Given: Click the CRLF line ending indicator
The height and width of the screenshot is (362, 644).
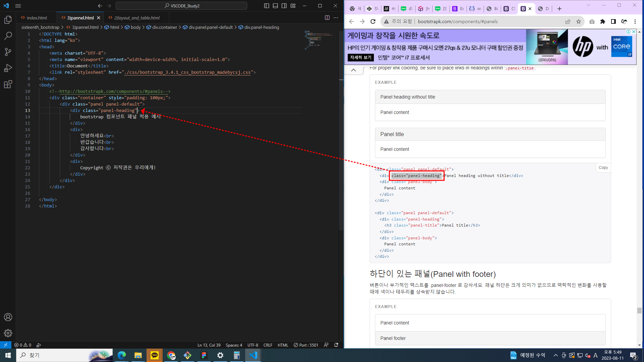Looking at the screenshot, I should pos(268,345).
